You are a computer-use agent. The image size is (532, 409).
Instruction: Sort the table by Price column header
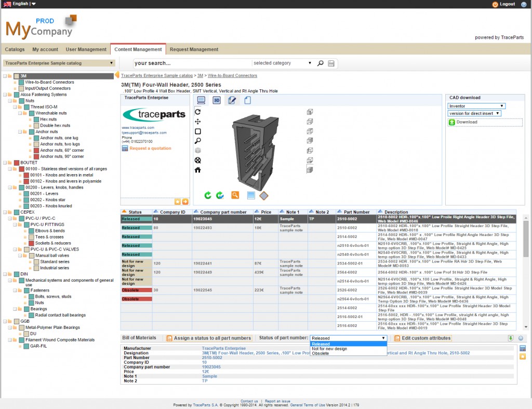pyautogui.click(x=266, y=212)
